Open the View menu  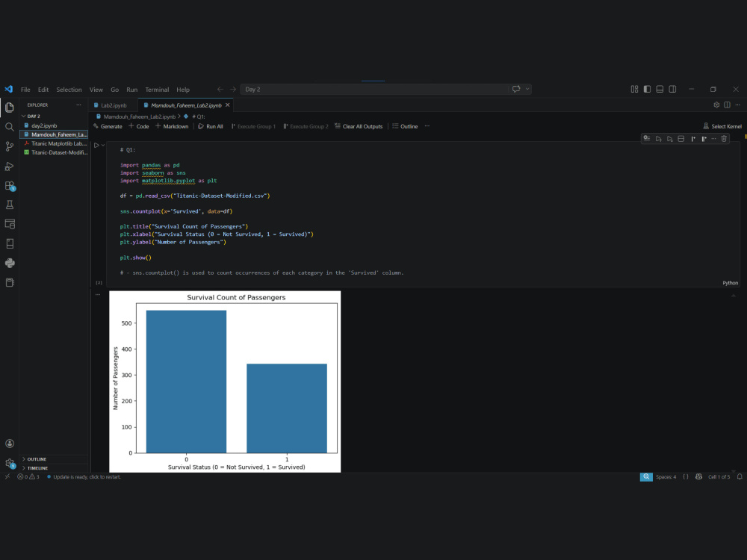coord(96,90)
